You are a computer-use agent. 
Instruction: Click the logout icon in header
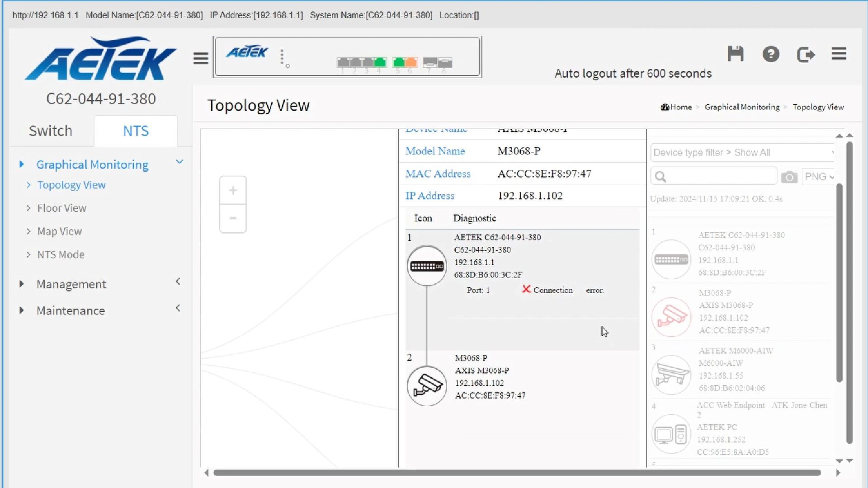click(806, 55)
